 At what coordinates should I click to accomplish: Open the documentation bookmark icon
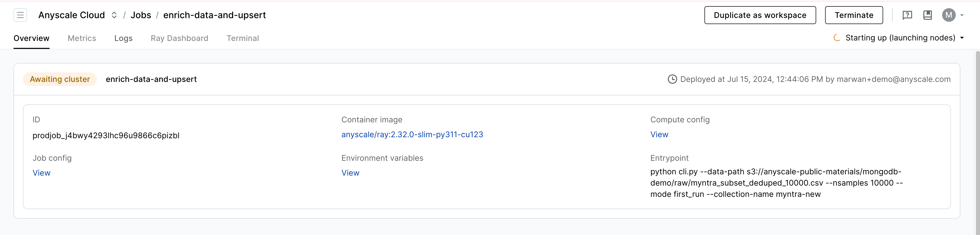click(x=928, y=15)
